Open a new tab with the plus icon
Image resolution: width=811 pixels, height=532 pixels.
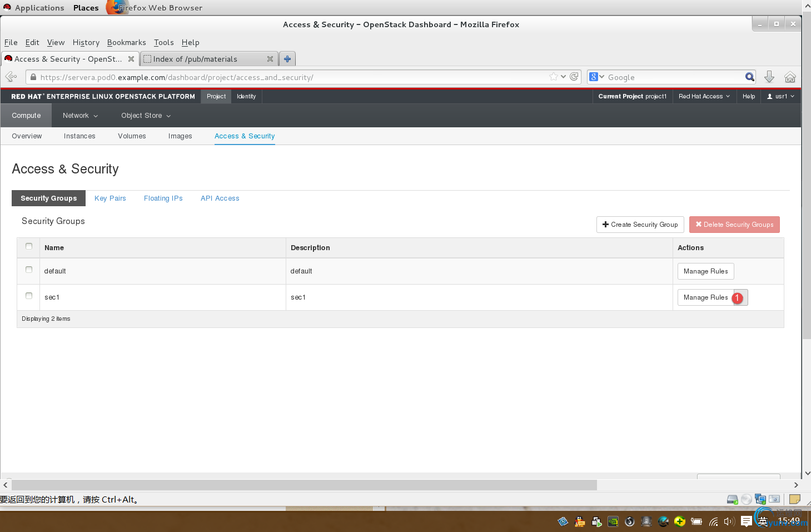point(287,59)
